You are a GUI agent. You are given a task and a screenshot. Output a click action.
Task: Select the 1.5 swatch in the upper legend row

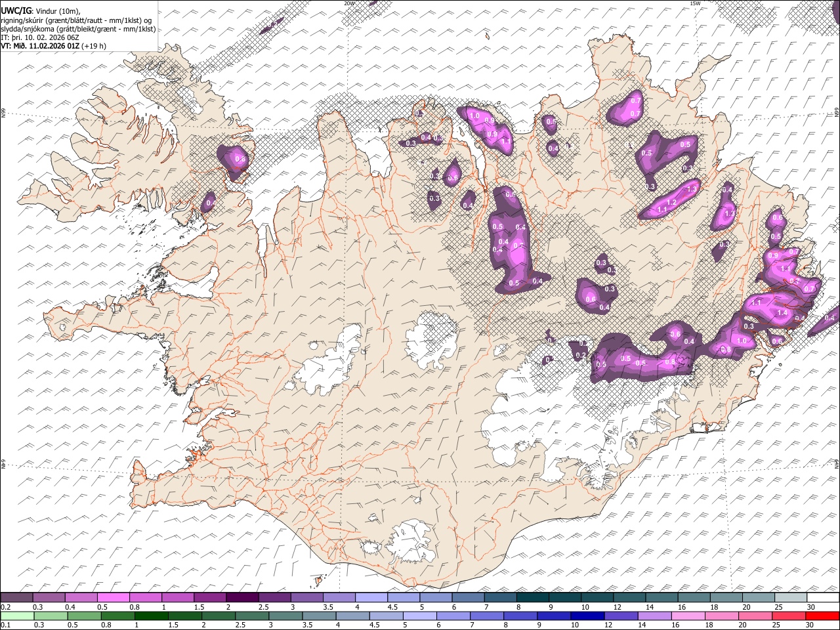coord(209,598)
